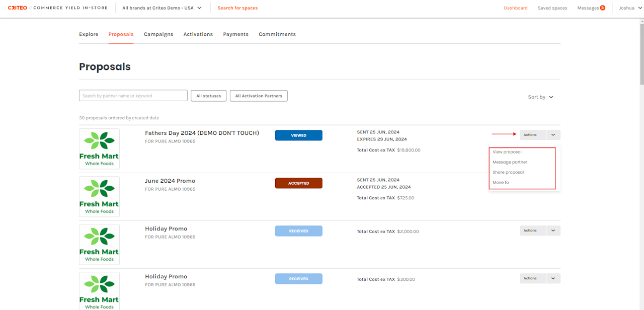
Task: Select Share proposal menu option
Action: pos(508,172)
